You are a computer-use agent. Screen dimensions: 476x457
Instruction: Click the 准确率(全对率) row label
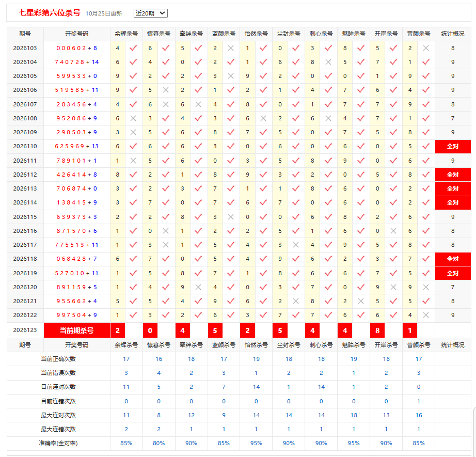pos(58,443)
